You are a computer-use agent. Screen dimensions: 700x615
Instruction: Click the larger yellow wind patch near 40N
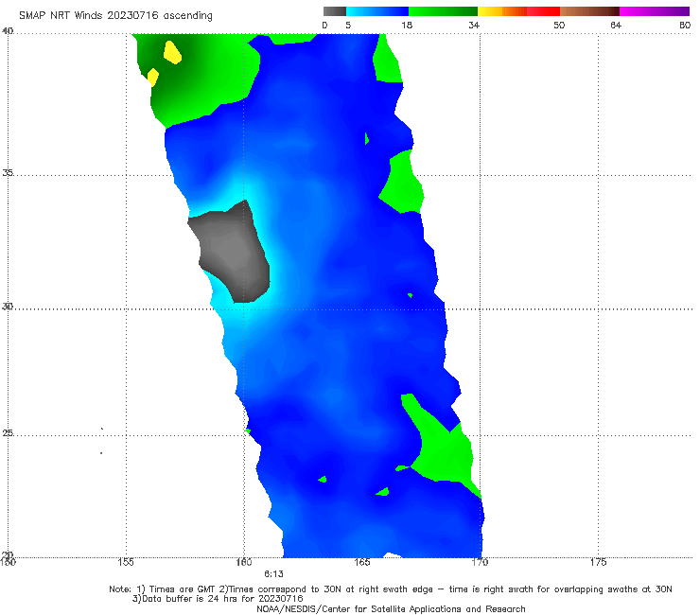click(172, 52)
